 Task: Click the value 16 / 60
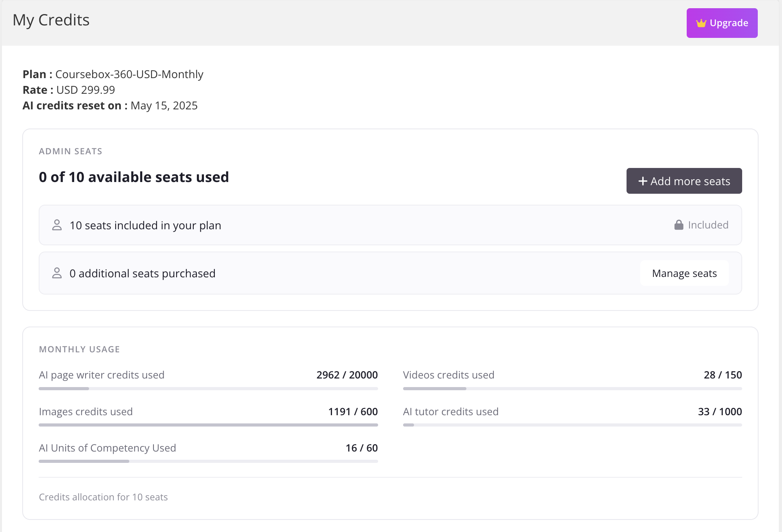click(362, 448)
